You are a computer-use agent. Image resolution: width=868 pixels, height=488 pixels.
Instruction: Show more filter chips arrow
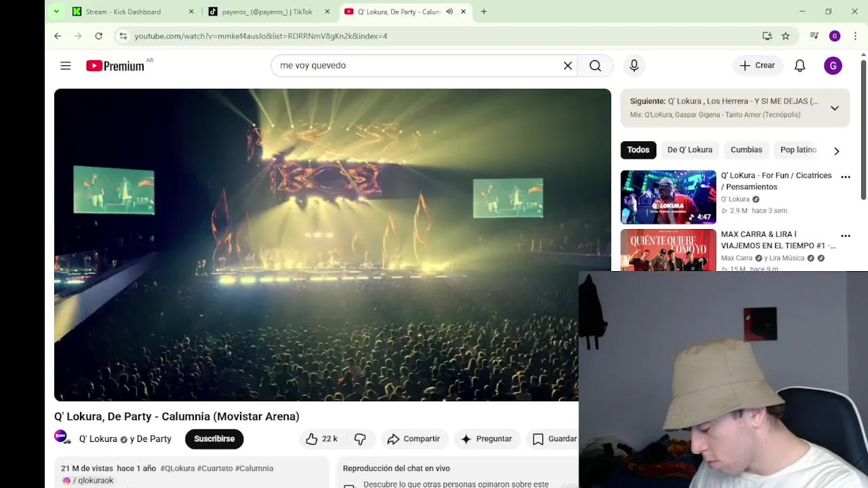836,151
